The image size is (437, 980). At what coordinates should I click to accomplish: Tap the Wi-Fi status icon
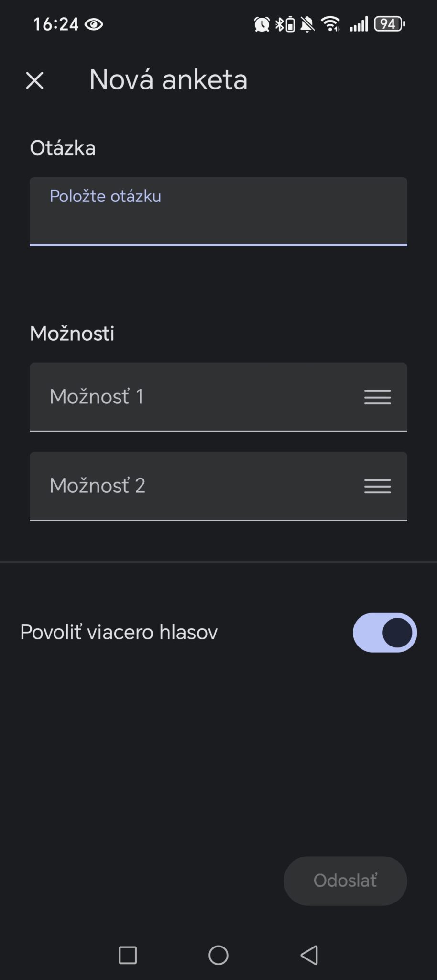(330, 24)
